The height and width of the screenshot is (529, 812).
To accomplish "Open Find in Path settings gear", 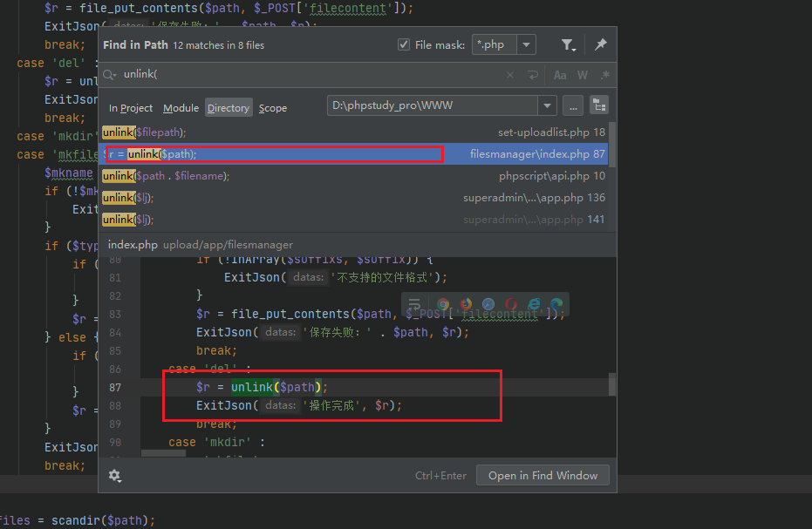I will point(114,476).
